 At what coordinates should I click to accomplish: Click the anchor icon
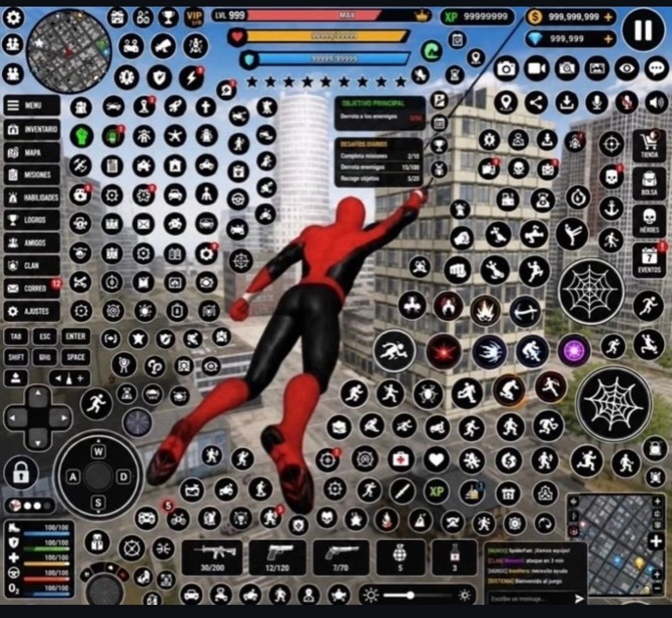pos(611,209)
